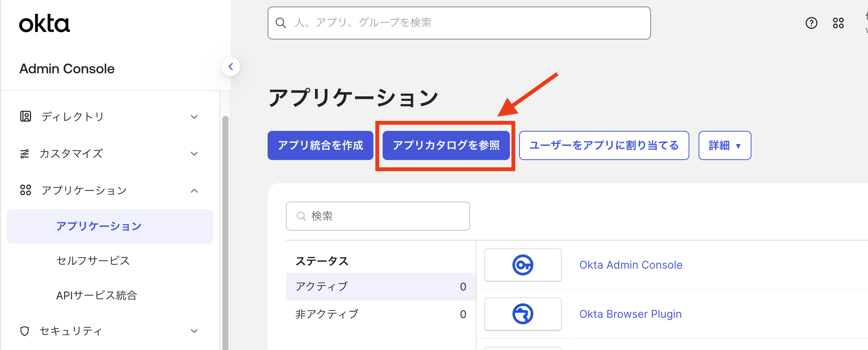Click the Okta Admin Console key icon
The image size is (868, 350).
coord(523,265)
